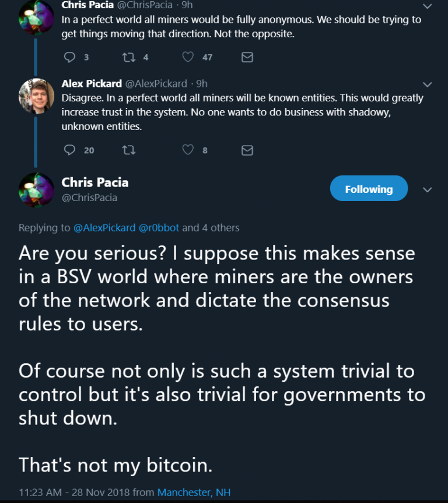The image size is (448, 503).
Task: Open @AlexPickard's profile from the replying-to line
Action: (x=106, y=228)
